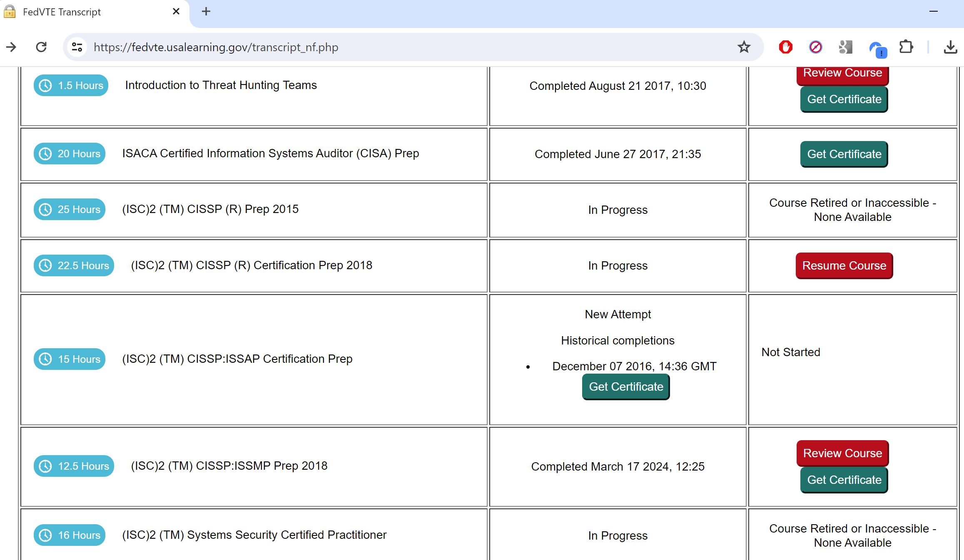Select the FedVTE Transcript tab
Screen dimensions: 964x560
(83, 12)
